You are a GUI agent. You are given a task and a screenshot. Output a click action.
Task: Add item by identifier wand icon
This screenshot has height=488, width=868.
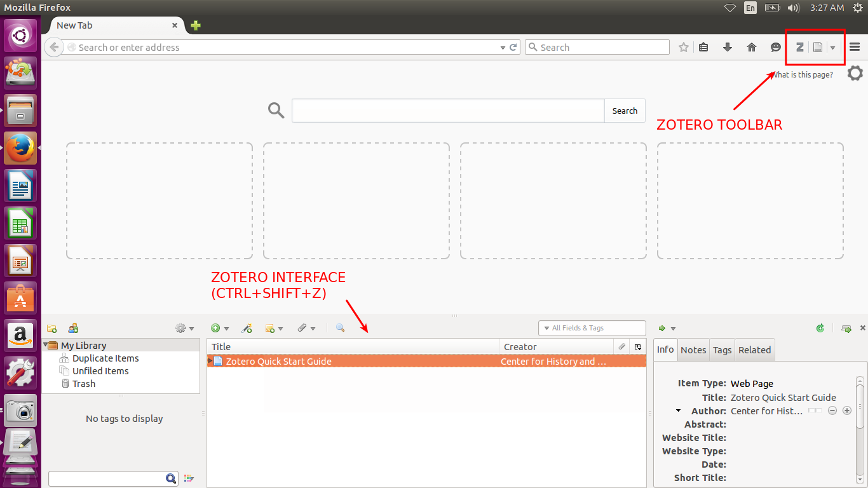point(247,328)
